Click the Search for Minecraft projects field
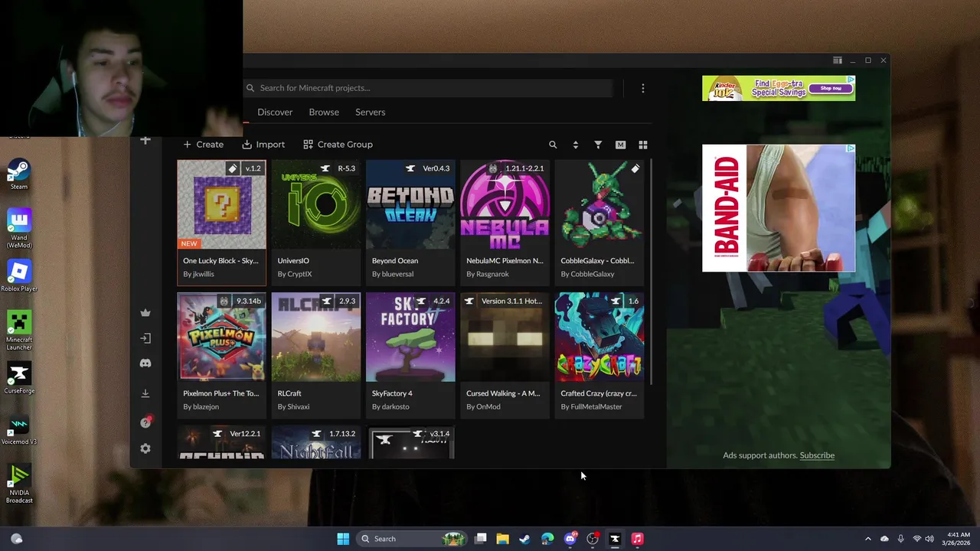980x551 pixels. coord(429,88)
